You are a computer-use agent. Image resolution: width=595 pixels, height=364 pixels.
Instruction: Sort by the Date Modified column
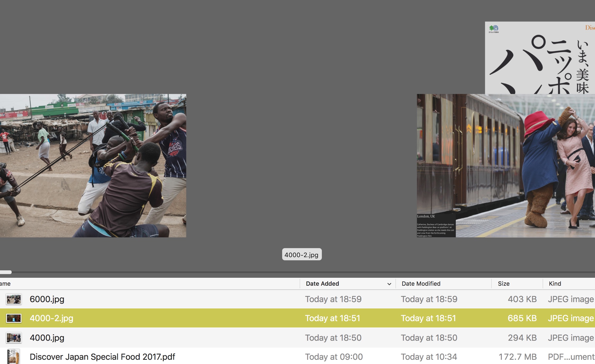click(421, 284)
